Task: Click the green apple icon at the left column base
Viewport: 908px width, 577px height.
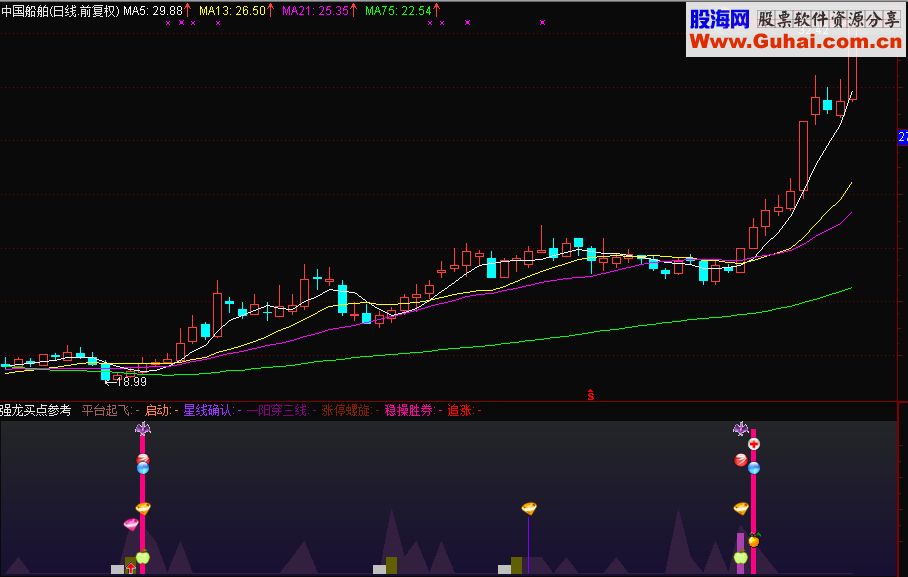Action: [142, 557]
